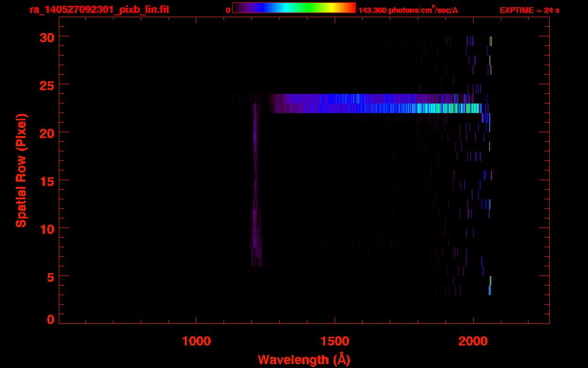Viewport: 588px width, 368px height.
Task: Click the color scale bar legend
Action: [x=294, y=8]
